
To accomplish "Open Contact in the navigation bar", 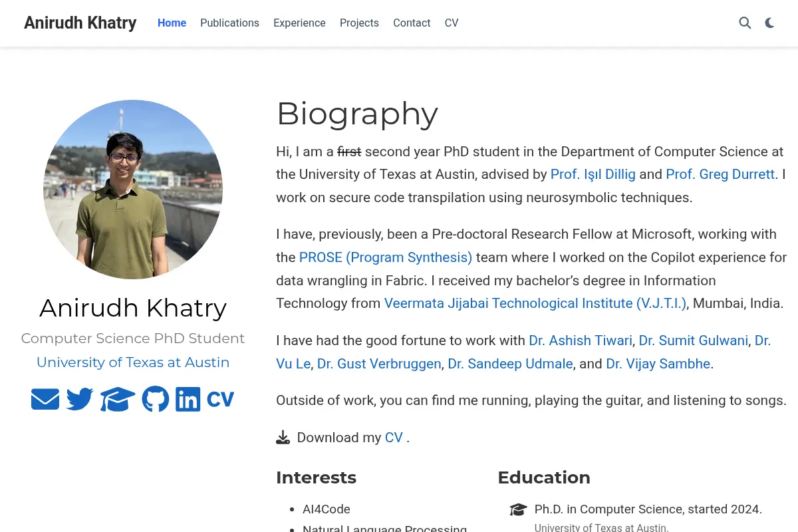I will click(x=412, y=23).
